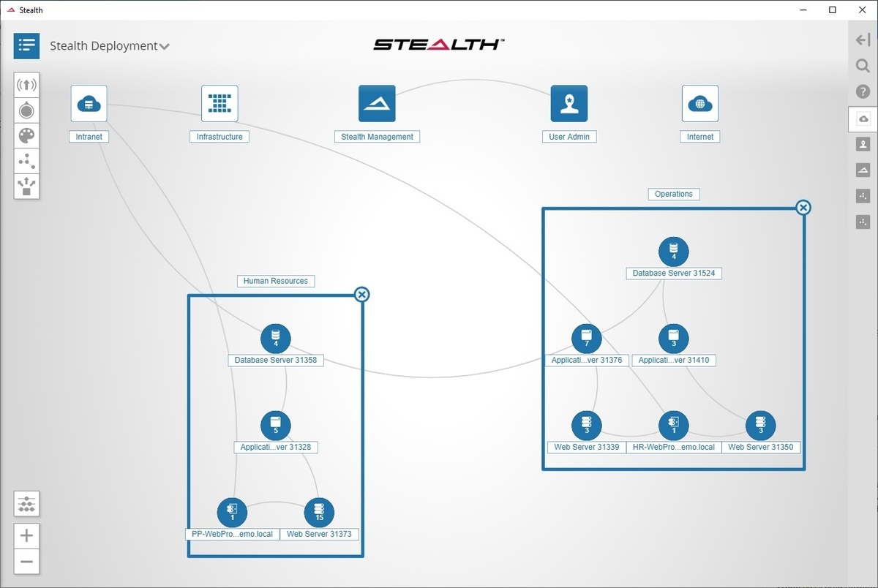The image size is (878, 588).
Task: Click the Internet globe node icon
Action: point(700,103)
